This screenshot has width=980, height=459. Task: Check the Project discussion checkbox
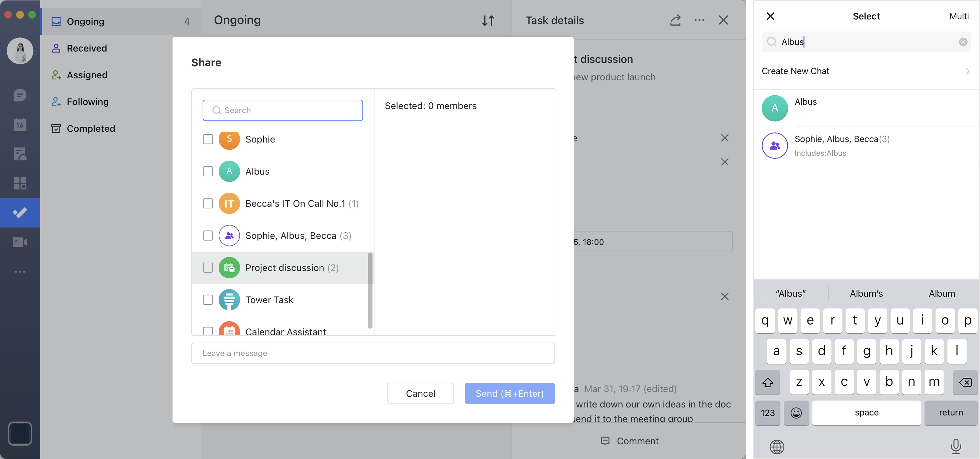[x=208, y=268]
